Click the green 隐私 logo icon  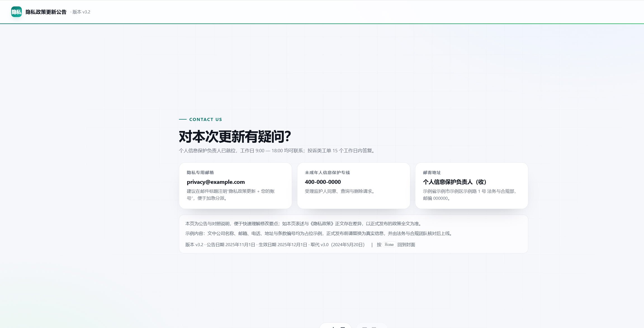click(16, 12)
